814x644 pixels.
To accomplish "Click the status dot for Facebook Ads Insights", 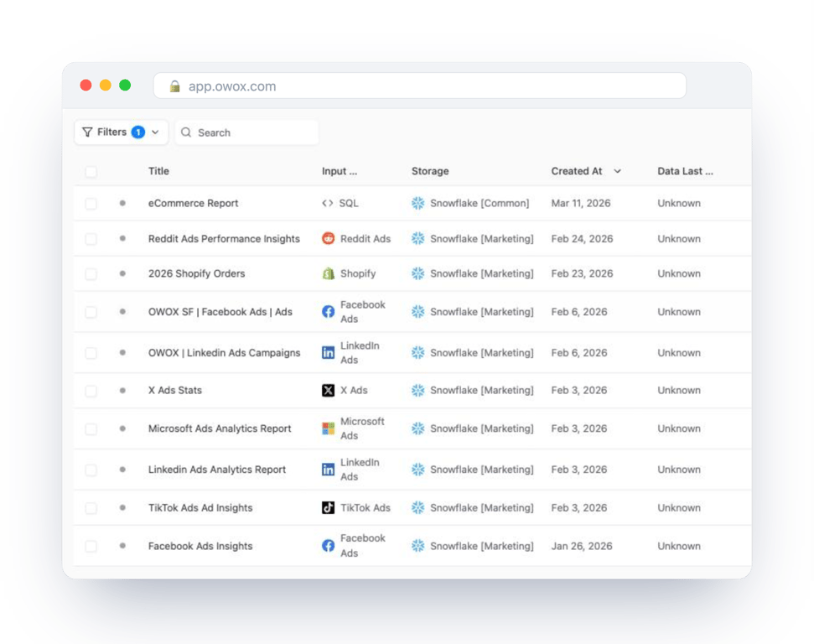I will click(122, 546).
